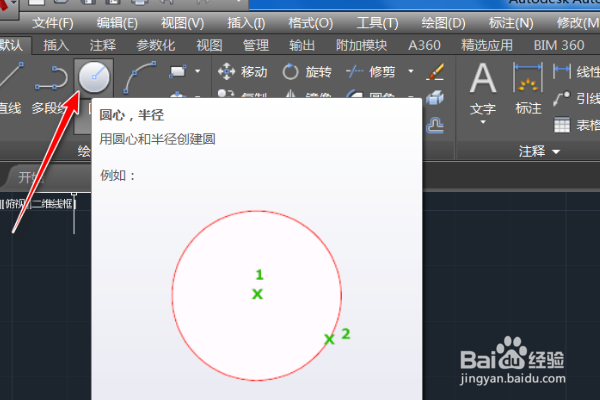Screen dimensions: 600x400
Task: Switch to the BIM 360 ribbon tab
Action: pyautogui.click(x=559, y=46)
